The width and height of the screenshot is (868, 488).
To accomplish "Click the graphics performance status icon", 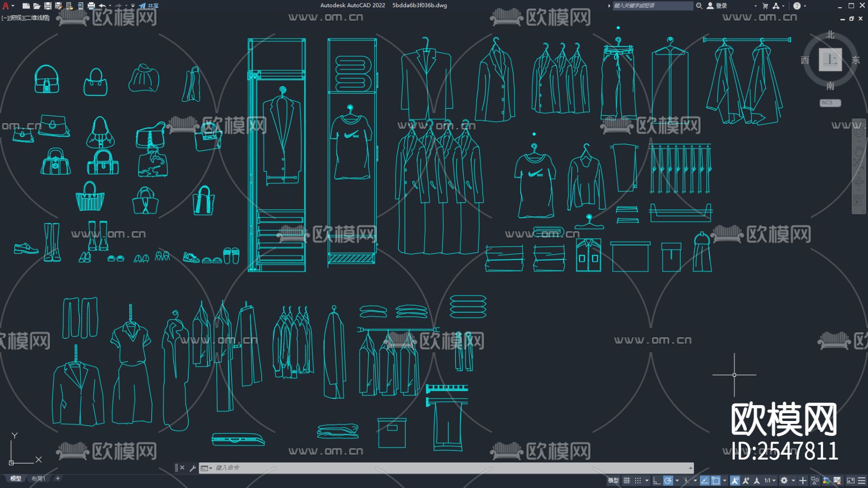I will pos(827,480).
